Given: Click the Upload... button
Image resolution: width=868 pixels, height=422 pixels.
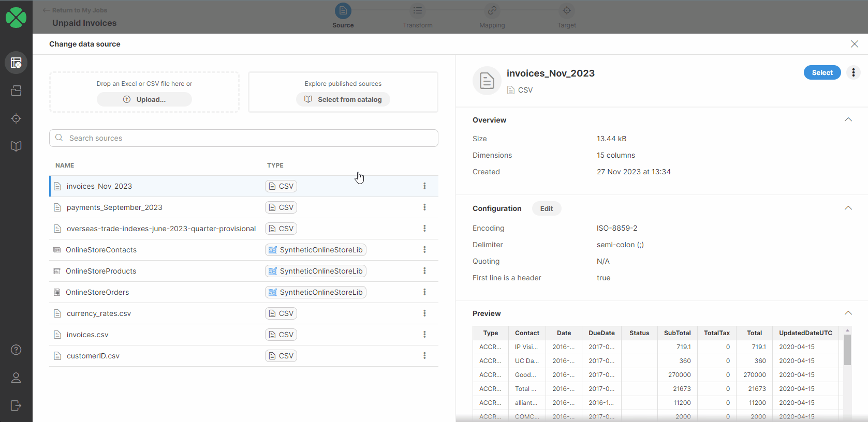Looking at the screenshot, I should tap(144, 99).
